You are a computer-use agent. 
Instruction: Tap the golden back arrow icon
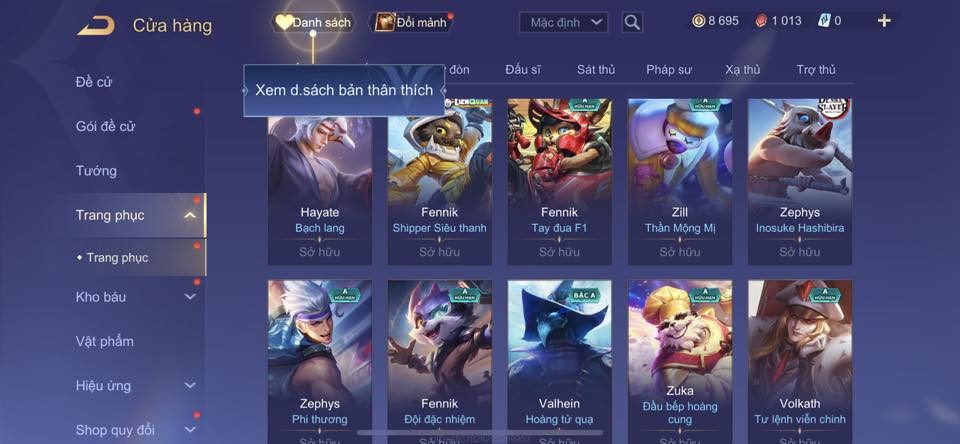coord(96,26)
